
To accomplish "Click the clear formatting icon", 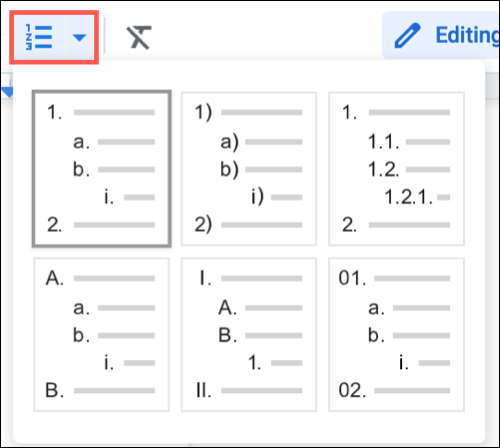I will coord(139,37).
